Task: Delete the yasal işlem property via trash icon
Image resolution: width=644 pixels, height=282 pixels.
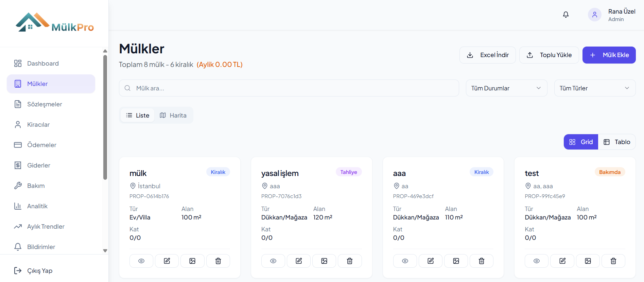Action: [x=350, y=261]
